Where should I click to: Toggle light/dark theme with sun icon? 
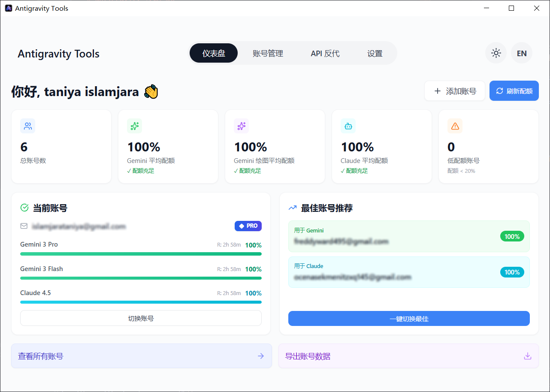496,53
